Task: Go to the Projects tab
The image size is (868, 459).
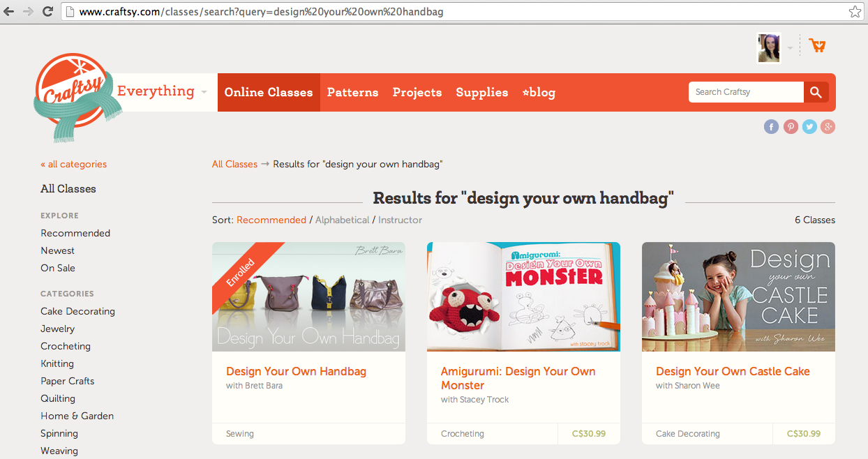Action: pyautogui.click(x=417, y=92)
